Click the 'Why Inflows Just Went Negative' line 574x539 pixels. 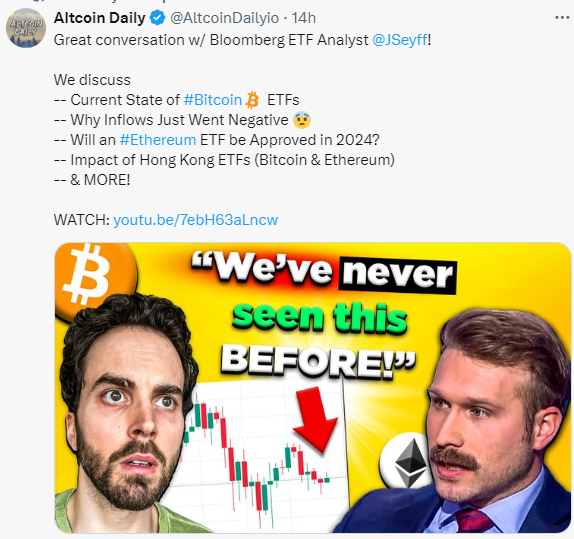coord(179,120)
